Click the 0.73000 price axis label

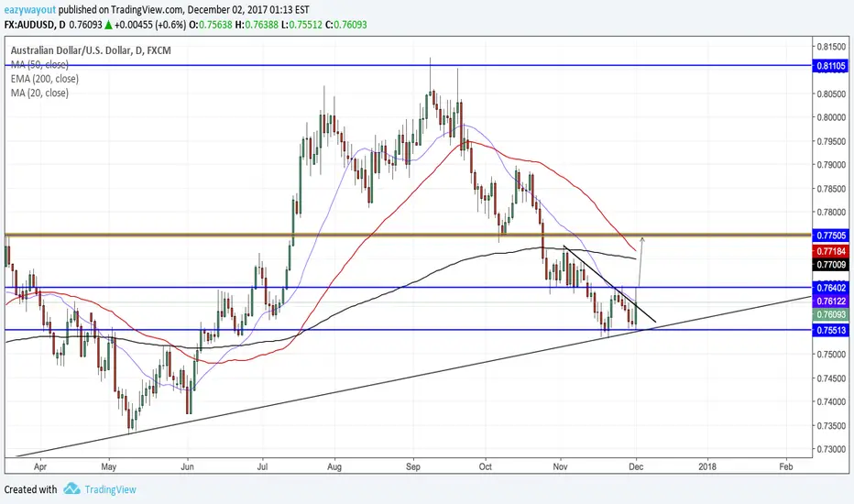831,449
